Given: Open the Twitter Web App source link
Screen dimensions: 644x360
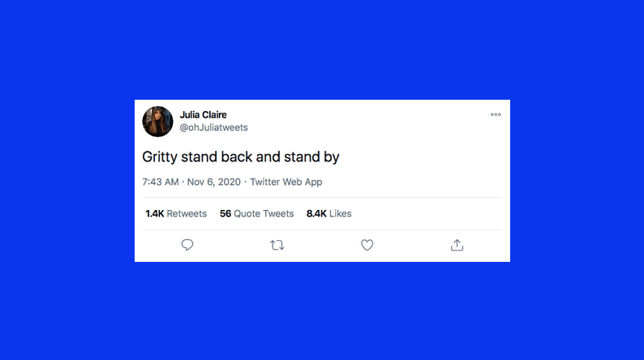Looking at the screenshot, I should click(x=286, y=182).
